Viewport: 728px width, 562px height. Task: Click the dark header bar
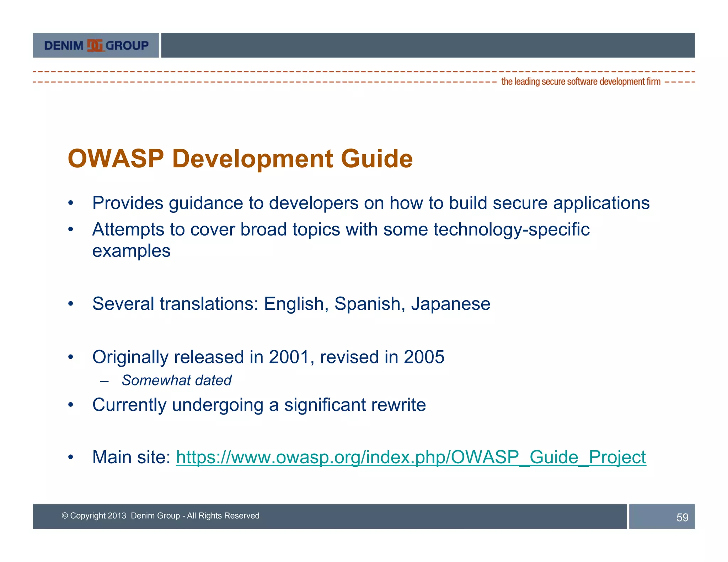tap(427, 45)
